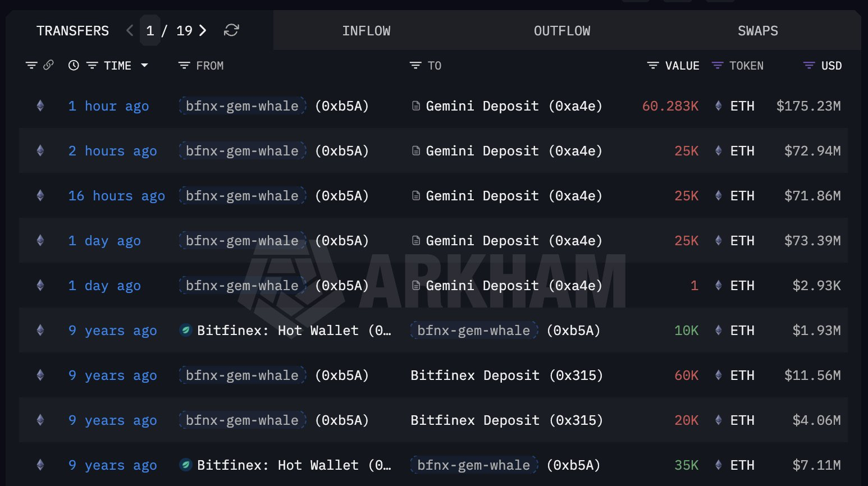Open the SWAPS tab
The height and width of the screenshot is (486, 868).
[x=757, y=31]
